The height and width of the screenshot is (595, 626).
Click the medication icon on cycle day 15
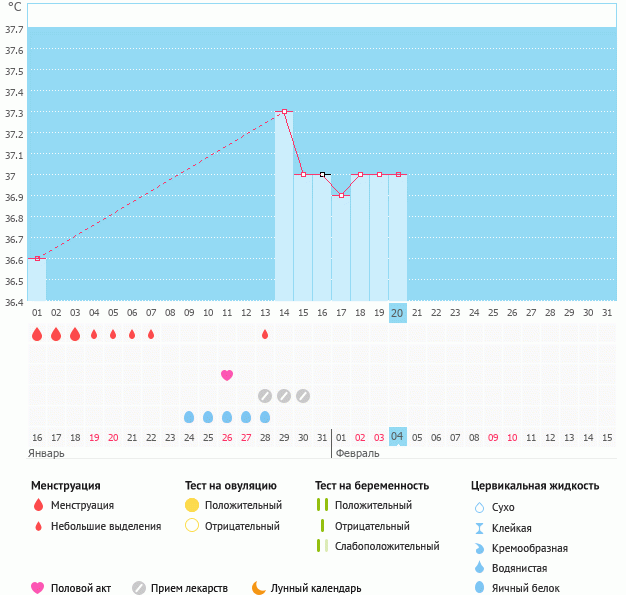click(x=303, y=396)
